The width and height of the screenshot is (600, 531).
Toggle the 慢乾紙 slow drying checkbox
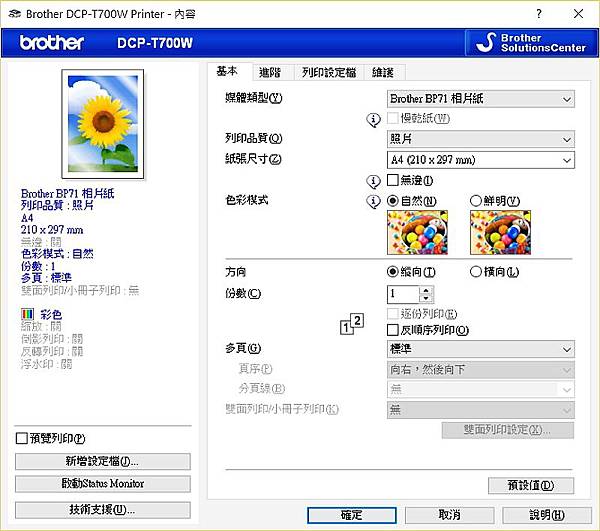(393, 118)
